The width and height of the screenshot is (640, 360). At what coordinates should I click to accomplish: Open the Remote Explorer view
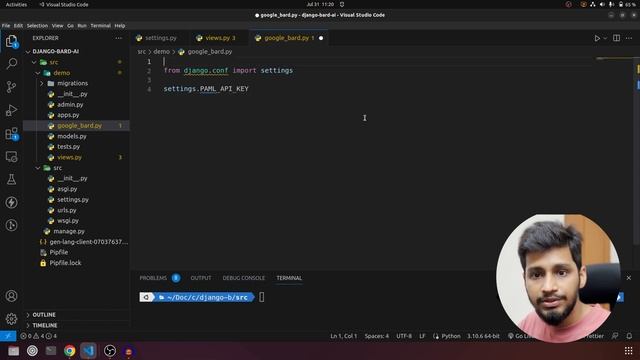[11, 157]
